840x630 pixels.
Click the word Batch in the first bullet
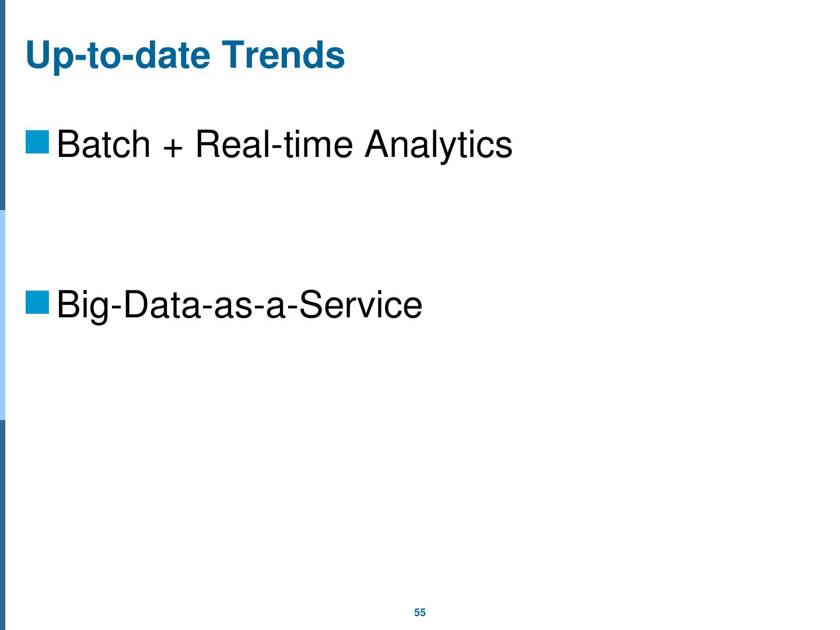pyautogui.click(x=104, y=143)
